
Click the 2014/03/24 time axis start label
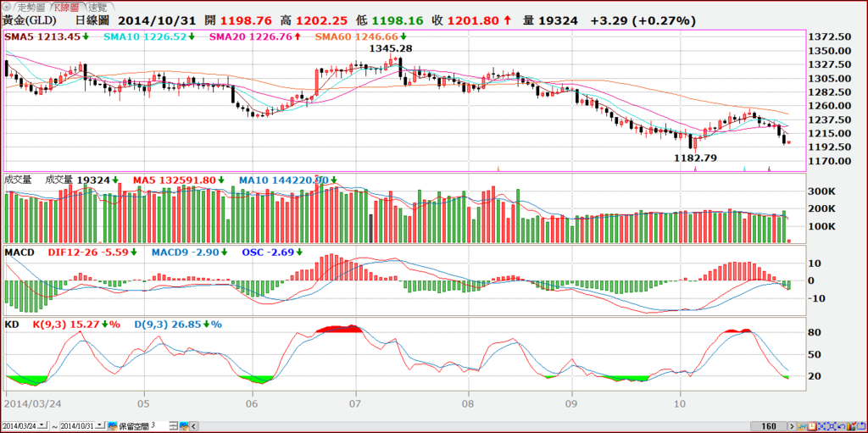[33, 402]
